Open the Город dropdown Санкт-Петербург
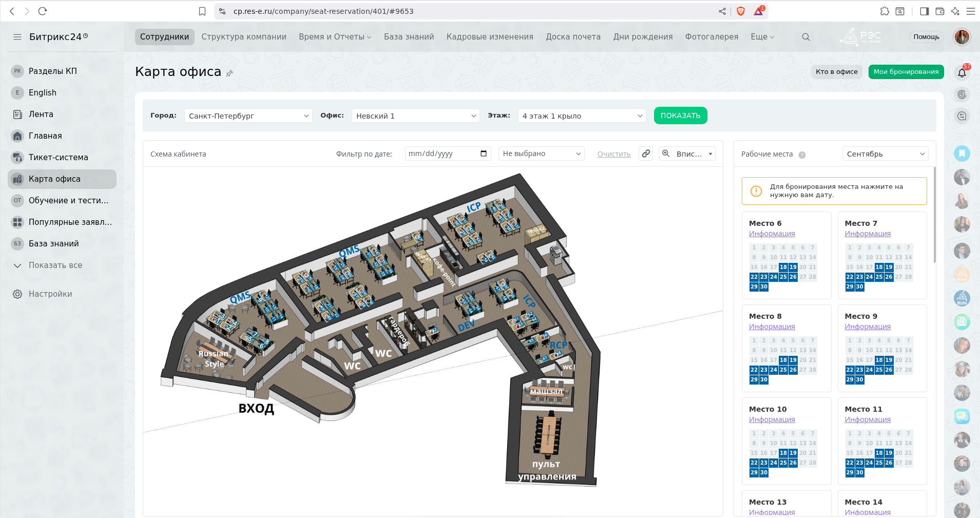The width and height of the screenshot is (980, 518). click(248, 116)
